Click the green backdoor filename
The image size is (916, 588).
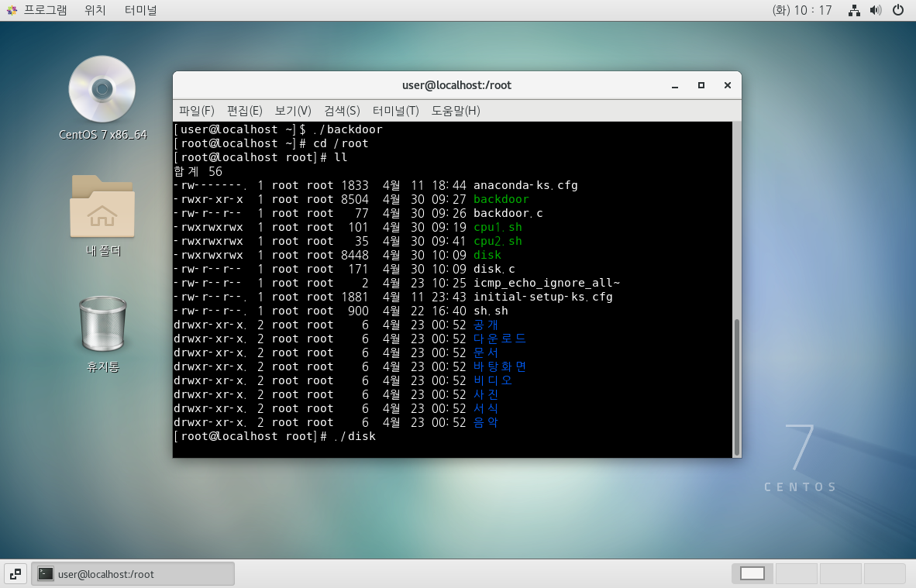(501, 199)
